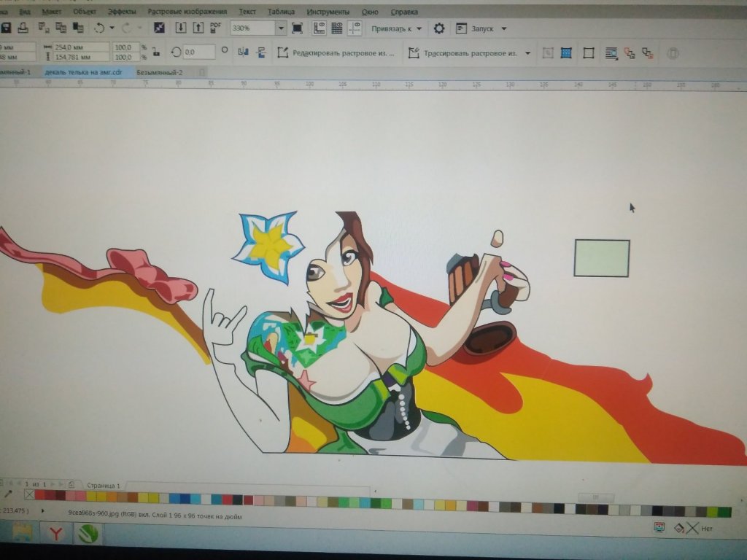Viewport: 747px width, 560px height.
Task: Toggle the Show grid button
Action: [x=337, y=28]
